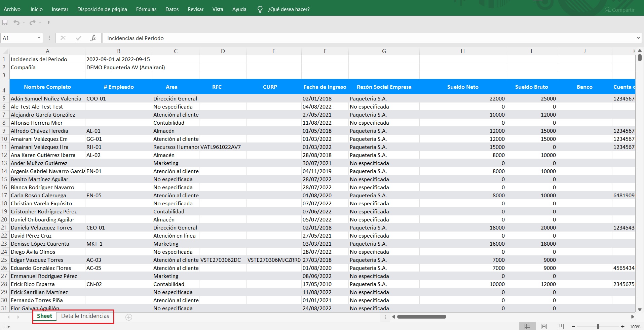Select employee number cell CEO-01
The height and width of the screenshot is (330, 644).
pyautogui.click(x=118, y=228)
